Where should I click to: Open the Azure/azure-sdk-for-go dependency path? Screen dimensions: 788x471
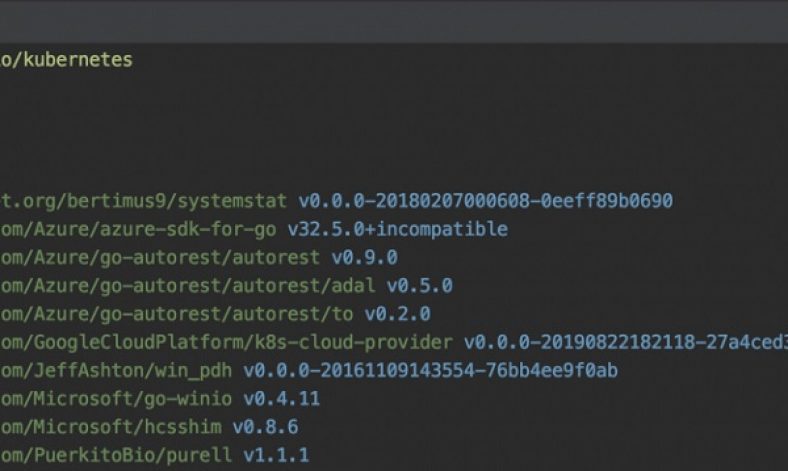point(138,229)
